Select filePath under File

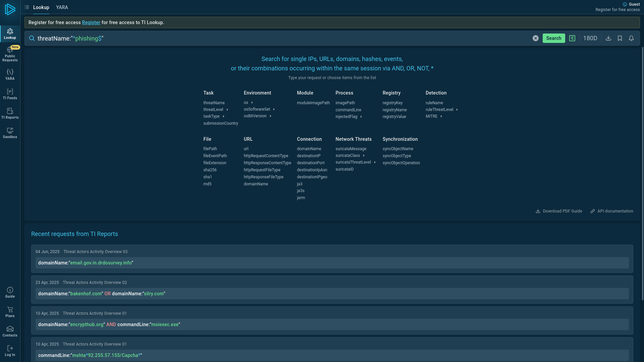(210, 149)
